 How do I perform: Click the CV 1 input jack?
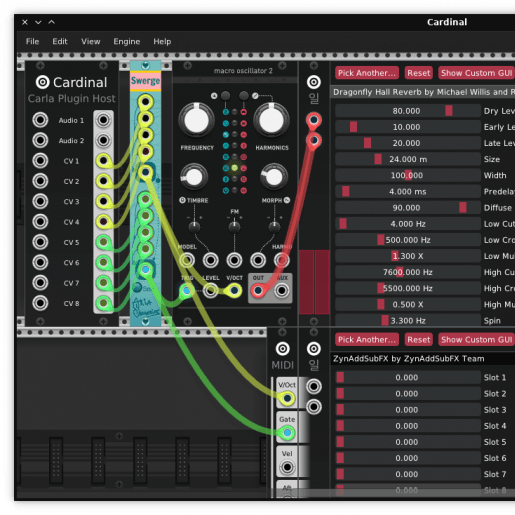[40, 161]
